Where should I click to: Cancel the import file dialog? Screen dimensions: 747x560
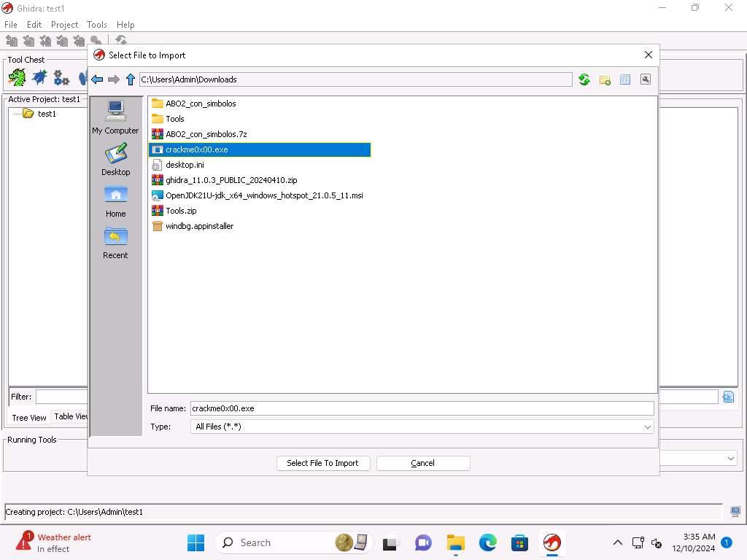[423, 463]
